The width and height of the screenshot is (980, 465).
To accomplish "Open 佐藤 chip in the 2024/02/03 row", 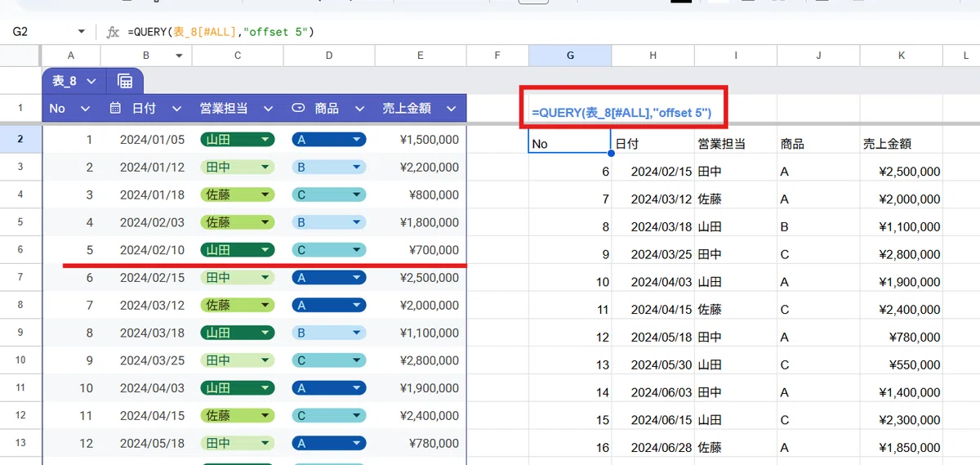I will [x=238, y=222].
